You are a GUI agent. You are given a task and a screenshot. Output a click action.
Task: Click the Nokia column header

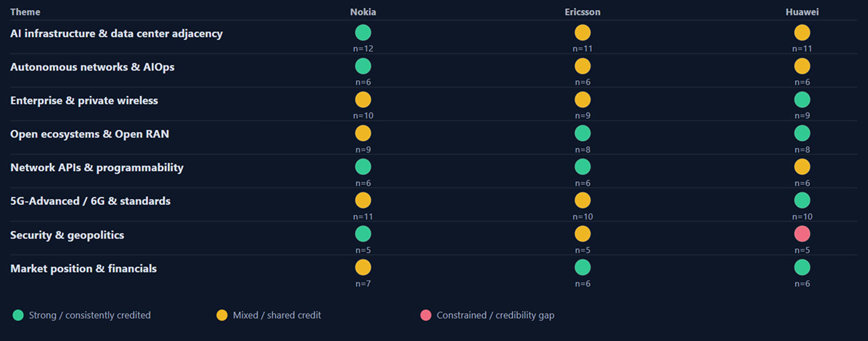(363, 12)
